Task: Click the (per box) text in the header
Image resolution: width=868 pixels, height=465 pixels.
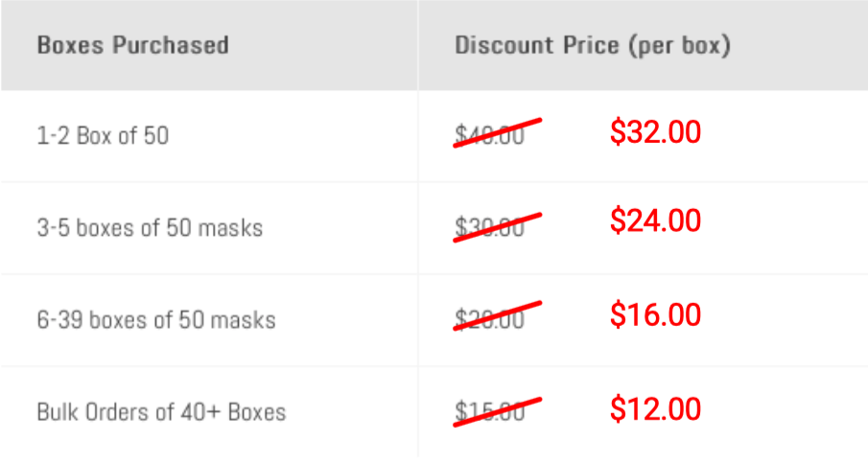Action: [x=679, y=46]
